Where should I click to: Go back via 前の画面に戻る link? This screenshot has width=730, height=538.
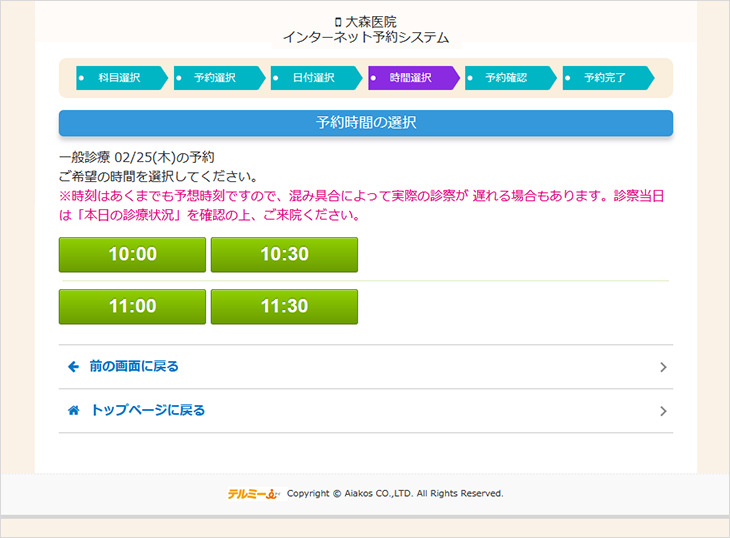pyautogui.click(x=366, y=367)
